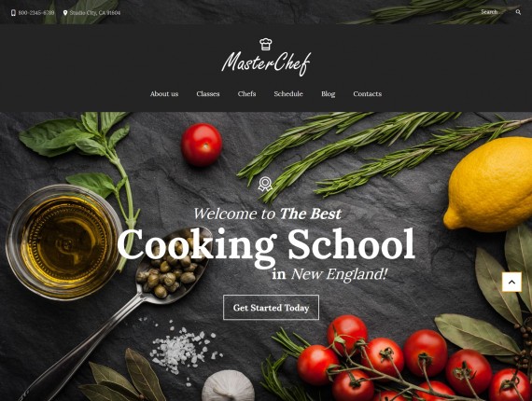Click the Search input field
The width and height of the screenshot is (532, 401).
coord(496,12)
